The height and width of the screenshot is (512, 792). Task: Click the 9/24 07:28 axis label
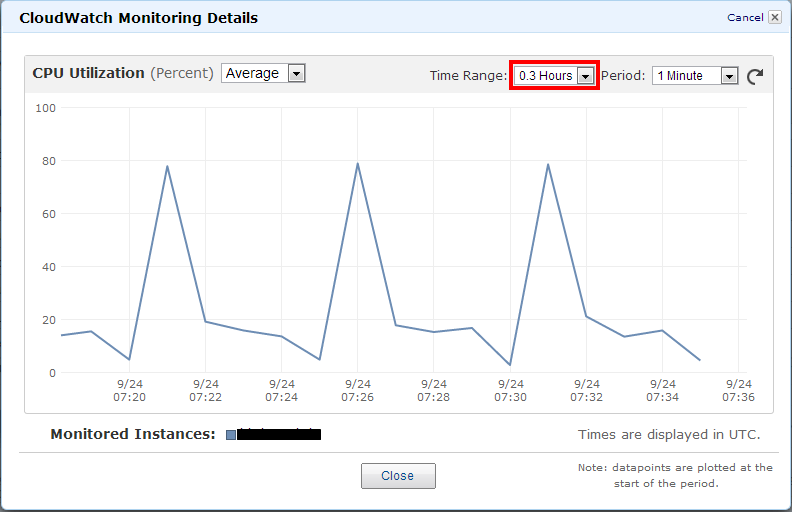(433, 390)
